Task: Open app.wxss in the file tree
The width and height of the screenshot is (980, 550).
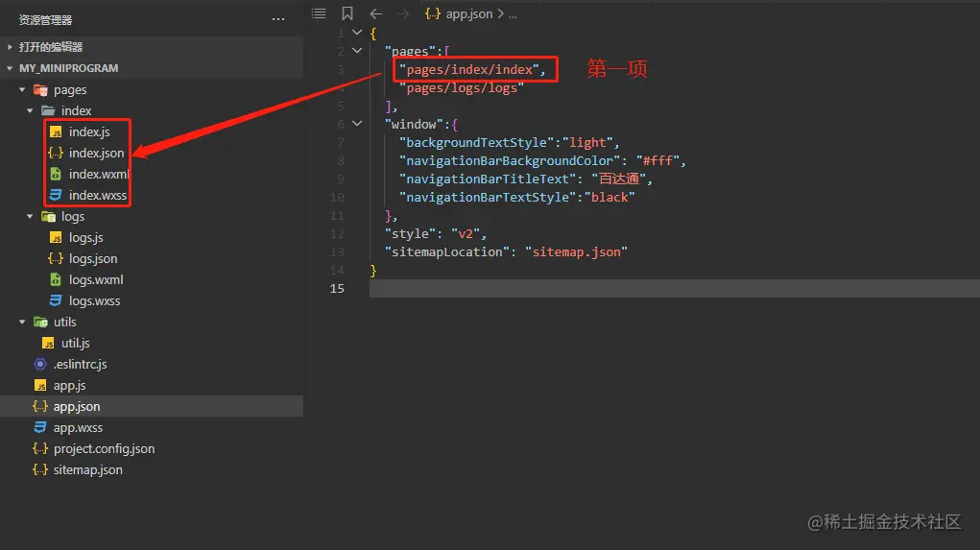Action: (x=78, y=427)
